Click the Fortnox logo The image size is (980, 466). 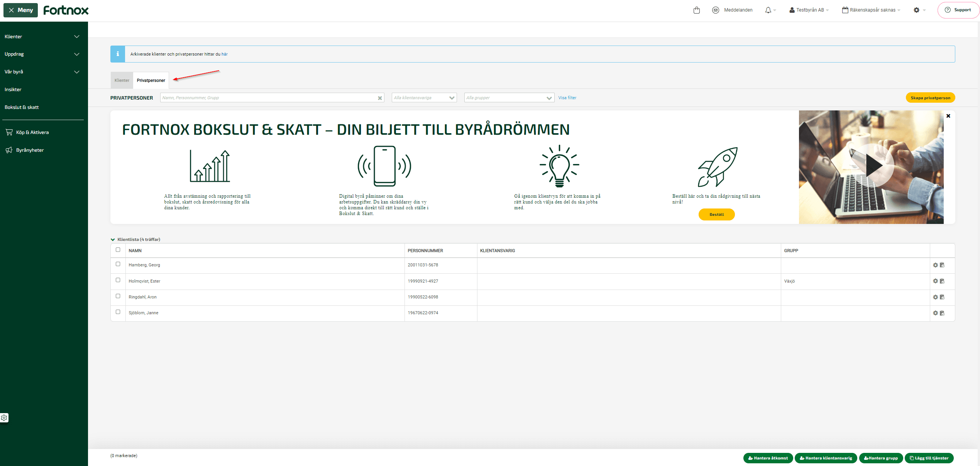click(66, 10)
